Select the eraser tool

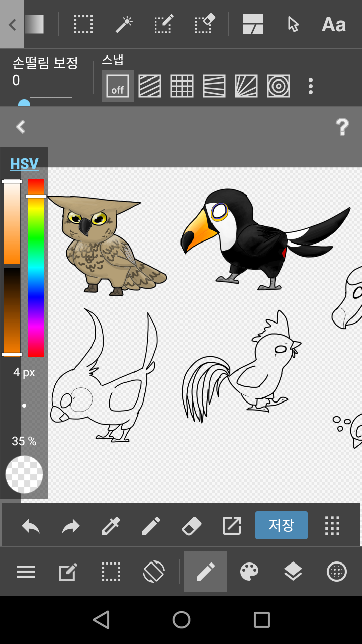[191, 526]
